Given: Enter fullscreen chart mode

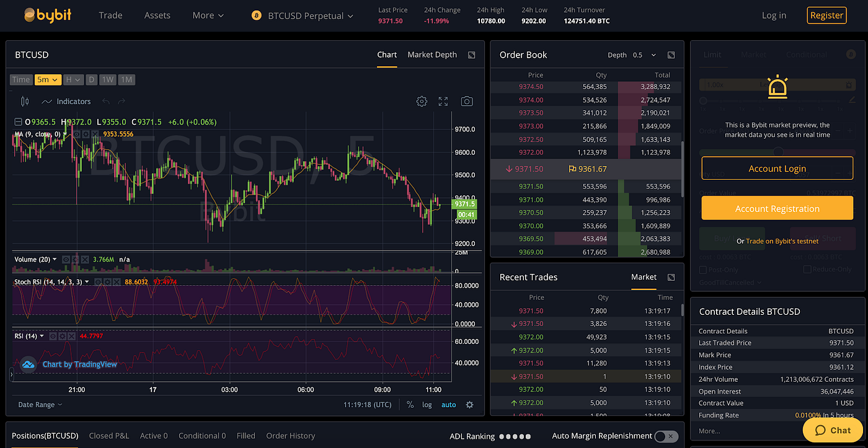Looking at the screenshot, I should point(443,101).
